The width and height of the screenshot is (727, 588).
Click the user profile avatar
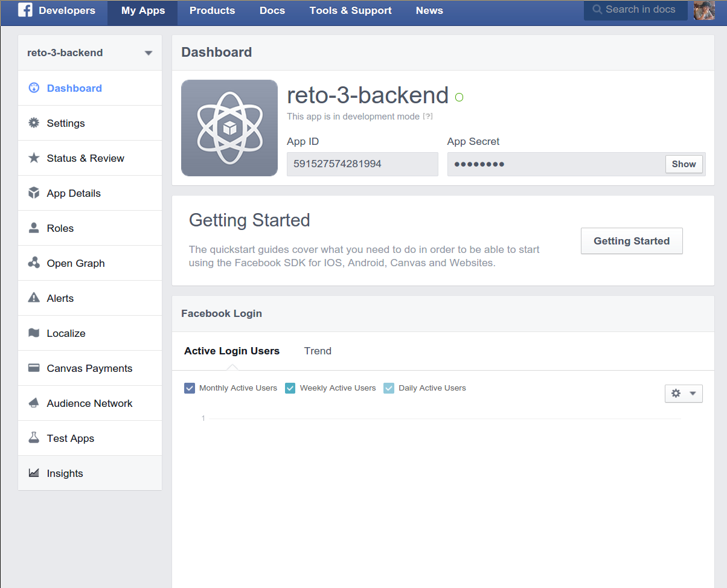pos(704,10)
